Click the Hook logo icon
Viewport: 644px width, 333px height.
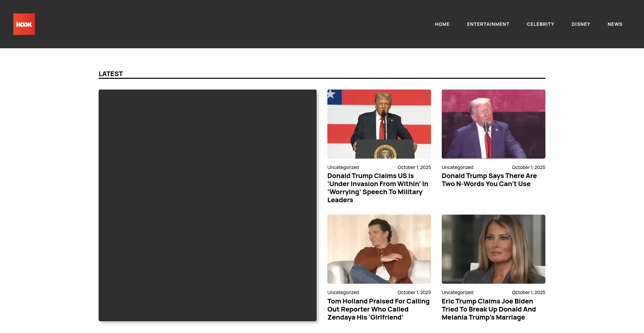coord(24,24)
